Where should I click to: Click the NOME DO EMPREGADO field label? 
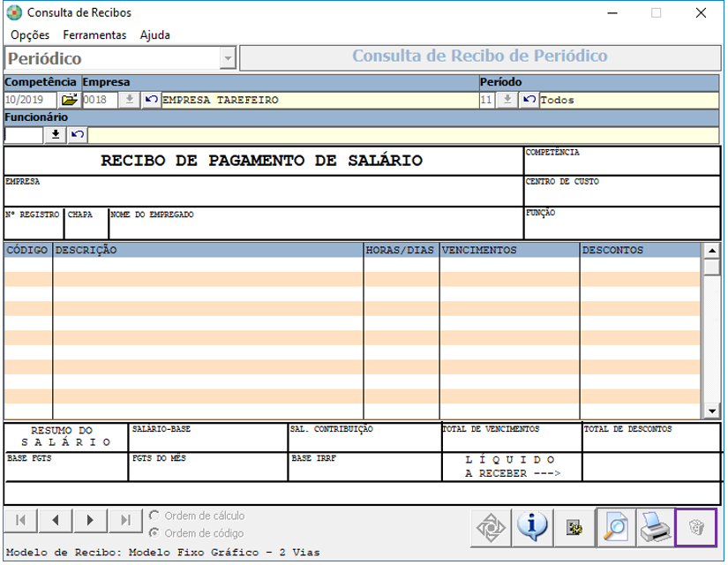(x=152, y=215)
